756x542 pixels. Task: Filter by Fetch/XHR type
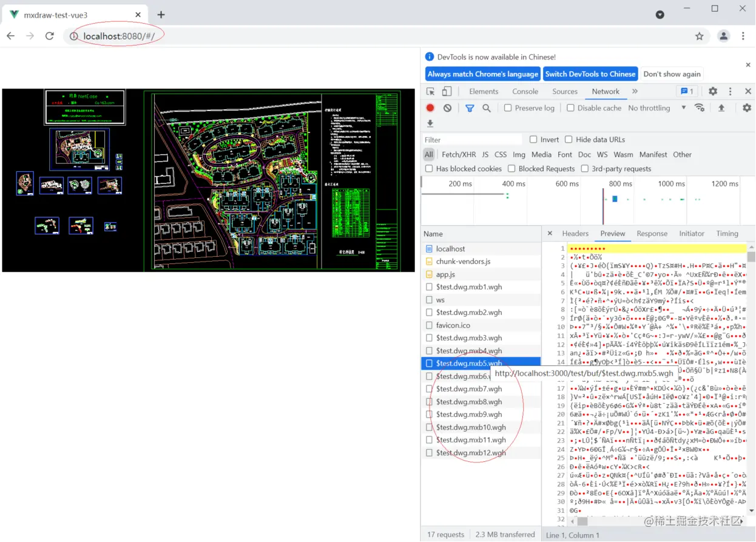pyautogui.click(x=459, y=155)
